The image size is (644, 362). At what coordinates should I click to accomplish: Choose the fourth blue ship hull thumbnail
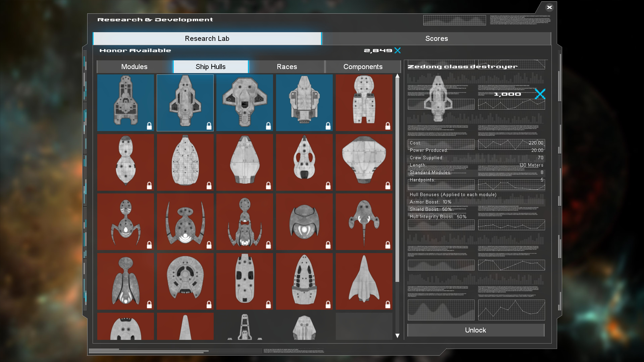304,102
